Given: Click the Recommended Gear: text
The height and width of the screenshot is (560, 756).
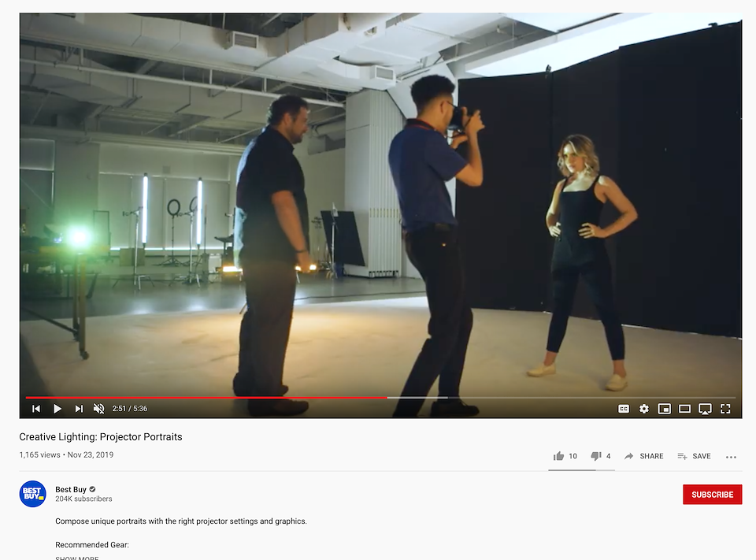Looking at the screenshot, I should (x=92, y=544).
